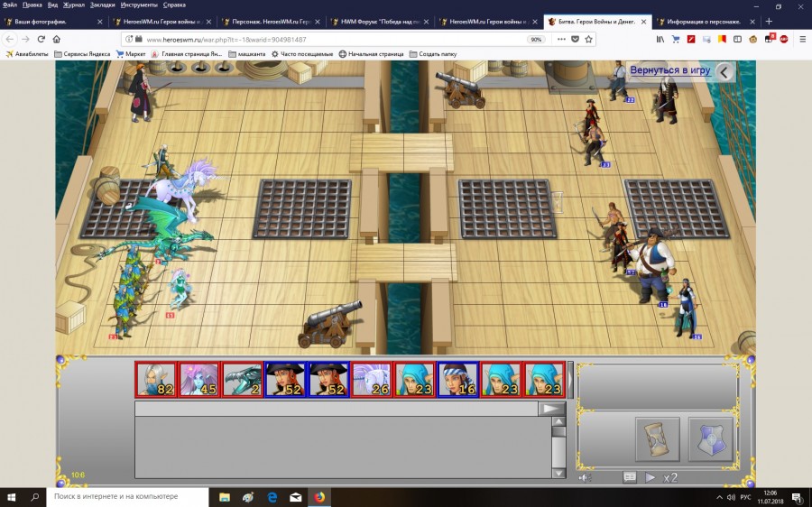Image resolution: width=812 pixels, height=507 pixels.
Task: Open the page zoom 90% indicator
Action: click(x=536, y=40)
